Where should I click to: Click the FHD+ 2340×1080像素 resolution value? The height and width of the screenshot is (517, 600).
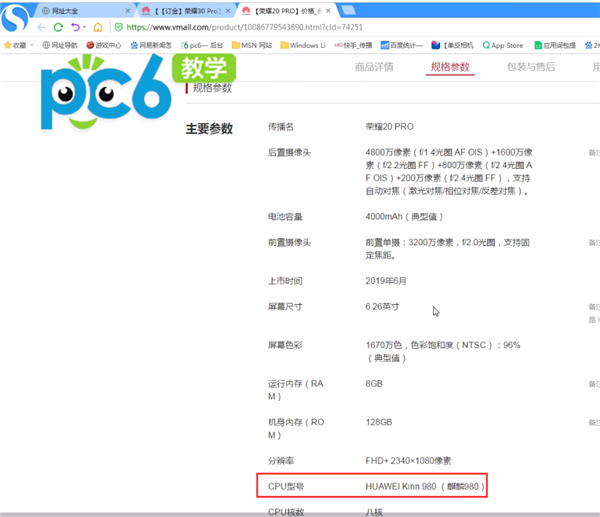click(408, 461)
